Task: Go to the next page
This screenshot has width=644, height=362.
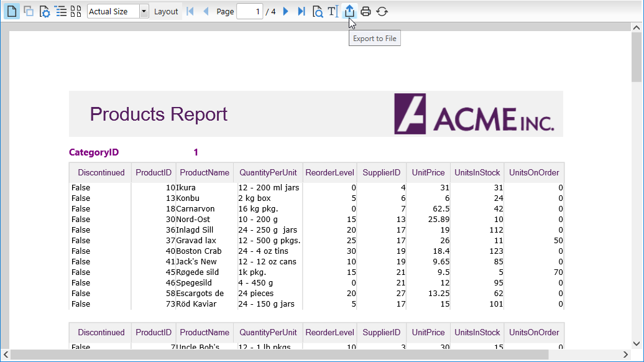Action: click(286, 11)
